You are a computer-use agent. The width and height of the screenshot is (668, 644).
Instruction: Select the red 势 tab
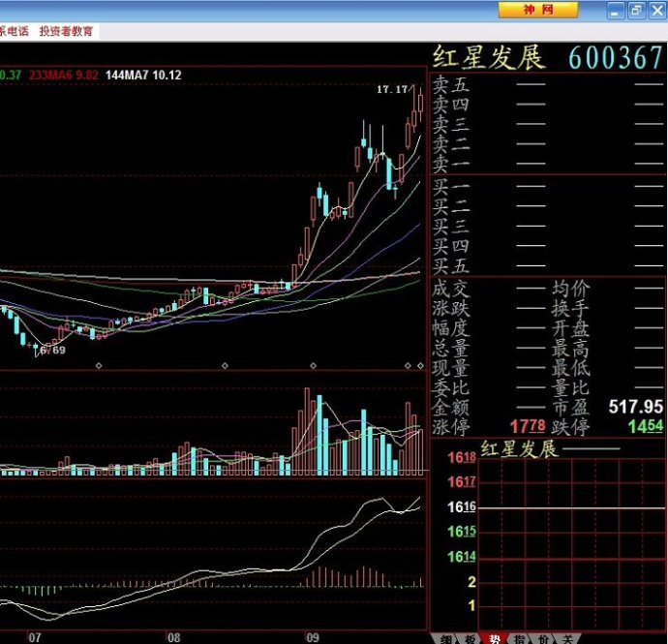[x=495, y=638]
